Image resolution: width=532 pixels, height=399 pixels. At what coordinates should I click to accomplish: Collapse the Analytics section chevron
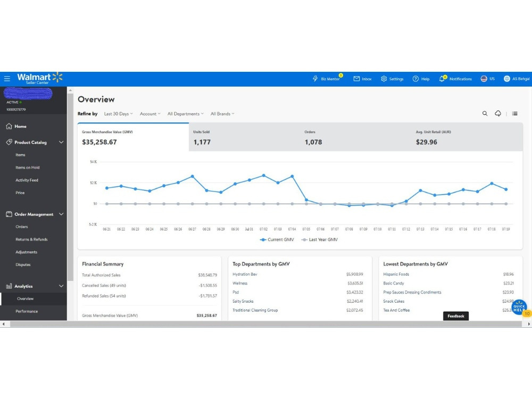(x=61, y=286)
